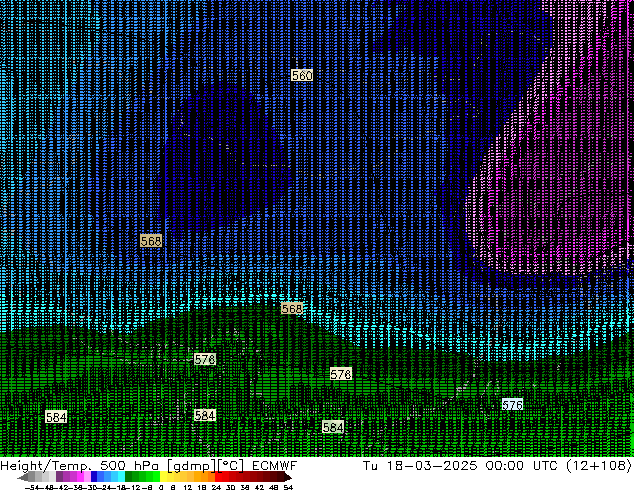Click the 560 contour label
The image size is (634, 490).
coord(302,75)
